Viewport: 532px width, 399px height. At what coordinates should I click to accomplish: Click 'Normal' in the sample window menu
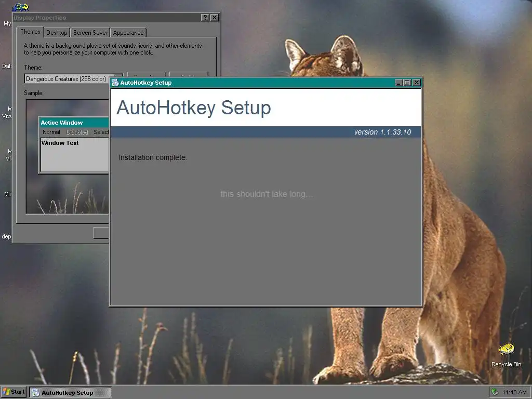[51, 132]
